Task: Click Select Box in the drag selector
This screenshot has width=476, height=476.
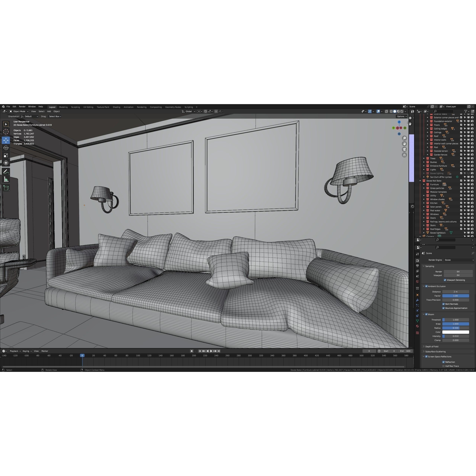Action: [55, 116]
